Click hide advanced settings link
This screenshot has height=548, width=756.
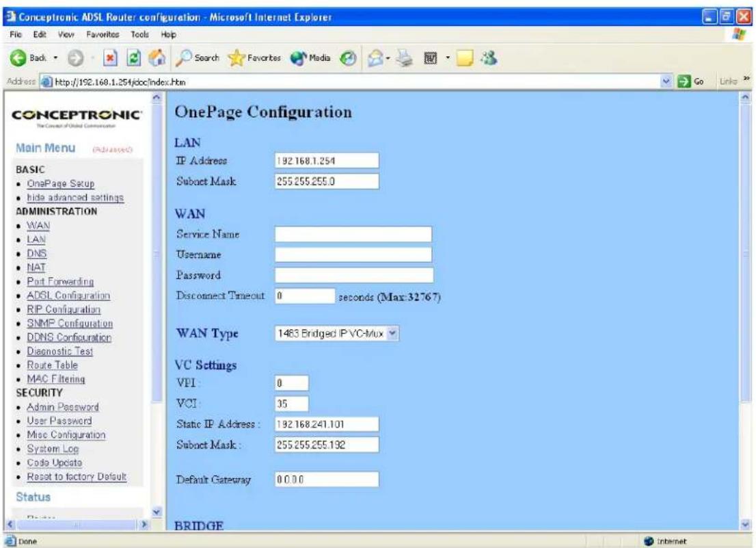coord(75,197)
